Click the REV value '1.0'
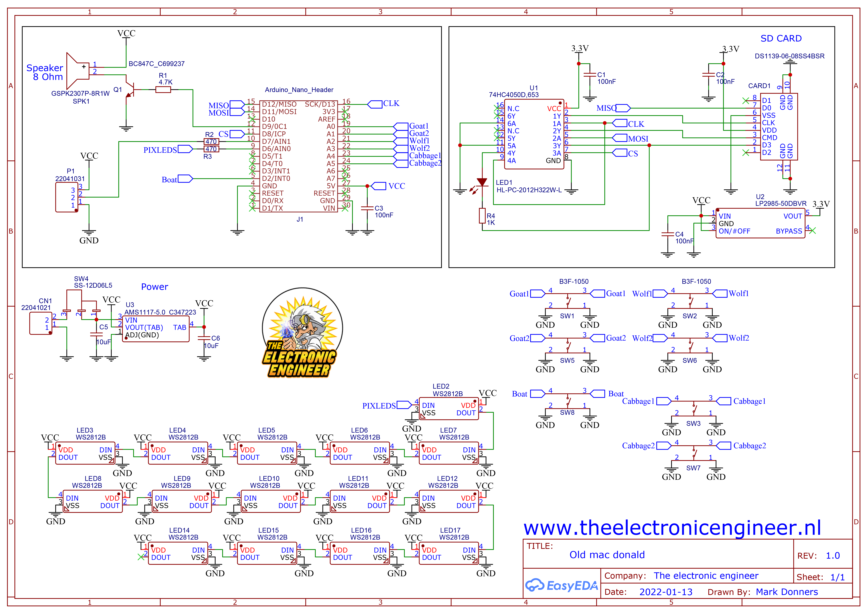The image size is (868, 614). [x=832, y=556]
